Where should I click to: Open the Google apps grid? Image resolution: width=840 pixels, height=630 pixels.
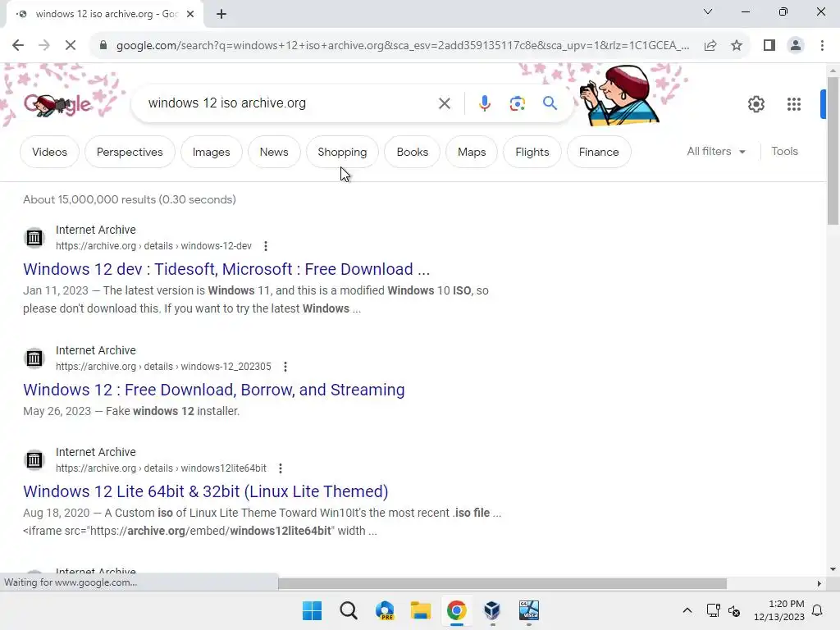coord(793,104)
